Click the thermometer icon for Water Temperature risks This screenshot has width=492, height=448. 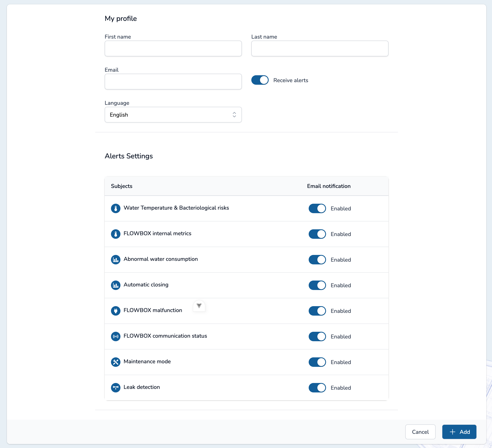(x=116, y=208)
